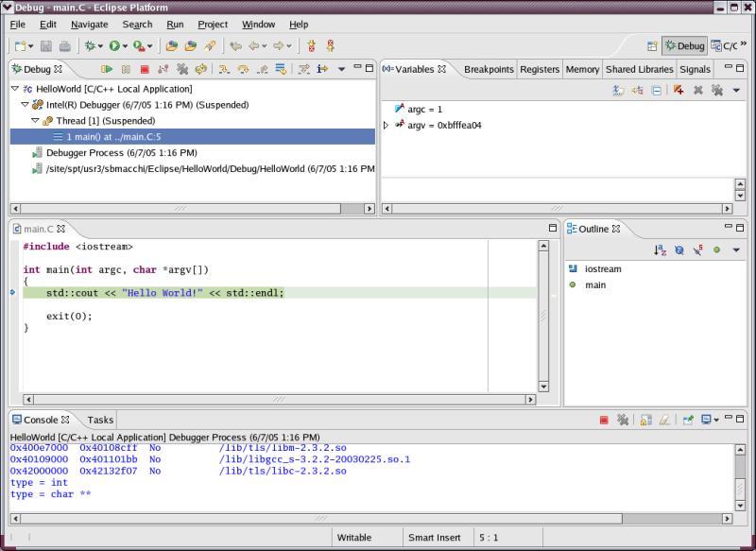The image size is (756, 551).
Task: Click the Step Return icon
Action: point(262,69)
